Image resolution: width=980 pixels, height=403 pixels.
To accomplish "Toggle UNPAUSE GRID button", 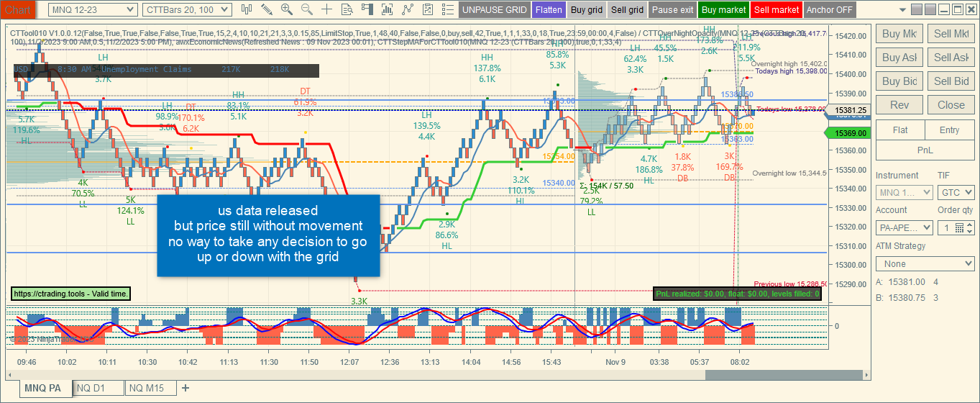I will coord(494,10).
